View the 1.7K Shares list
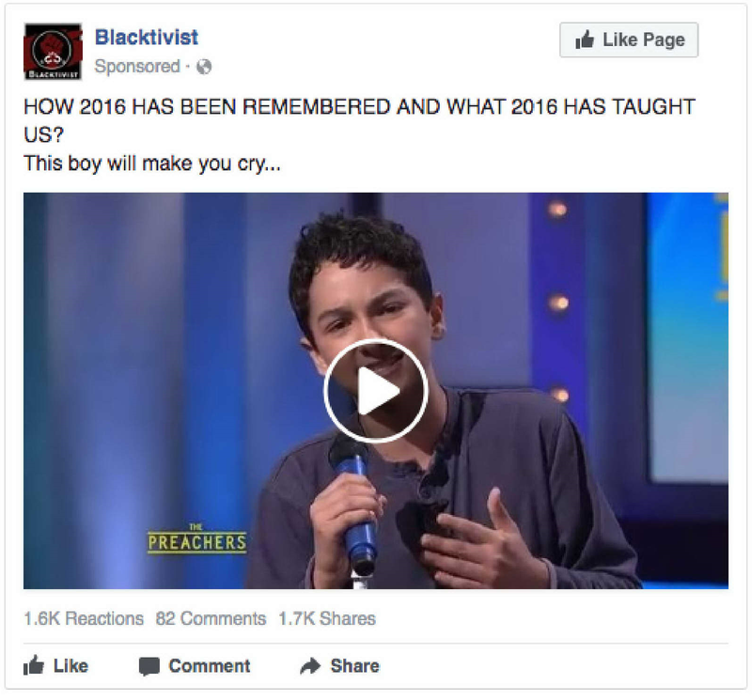 click(326, 618)
